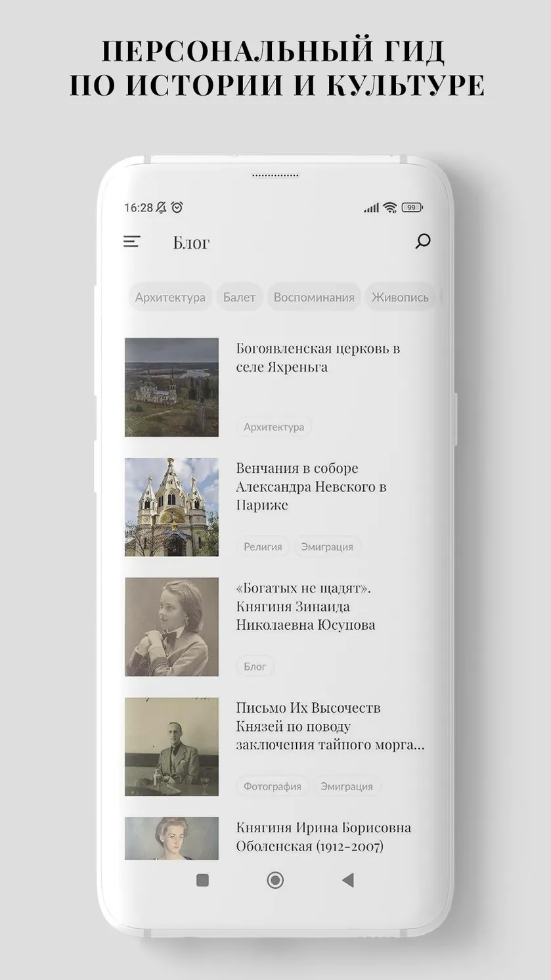Tap the Эмиграция tag beside Фотография
This screenshot has width=551, height=980.
point(347,786)
